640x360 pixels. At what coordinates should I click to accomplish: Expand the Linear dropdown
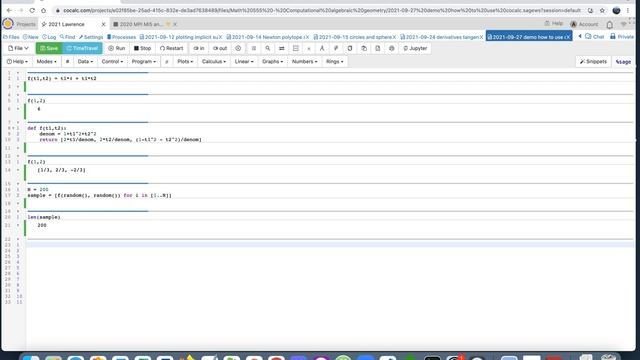[x=244, y=62]
